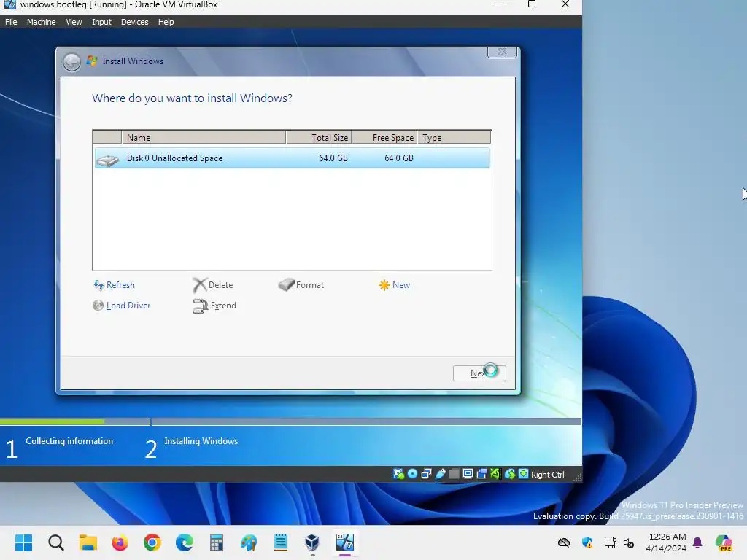Open the Windows Start menu
The width and height of the screenshot is (747, 560).
pos(23,542)
